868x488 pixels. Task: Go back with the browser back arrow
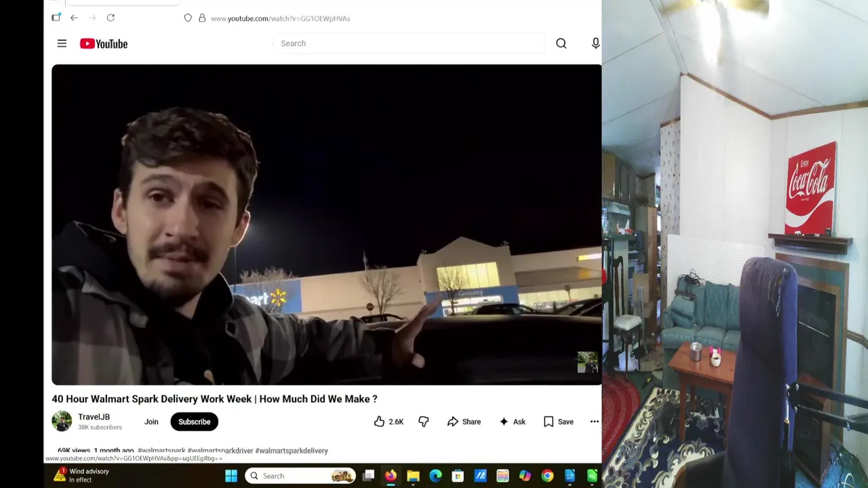point(74,18)
